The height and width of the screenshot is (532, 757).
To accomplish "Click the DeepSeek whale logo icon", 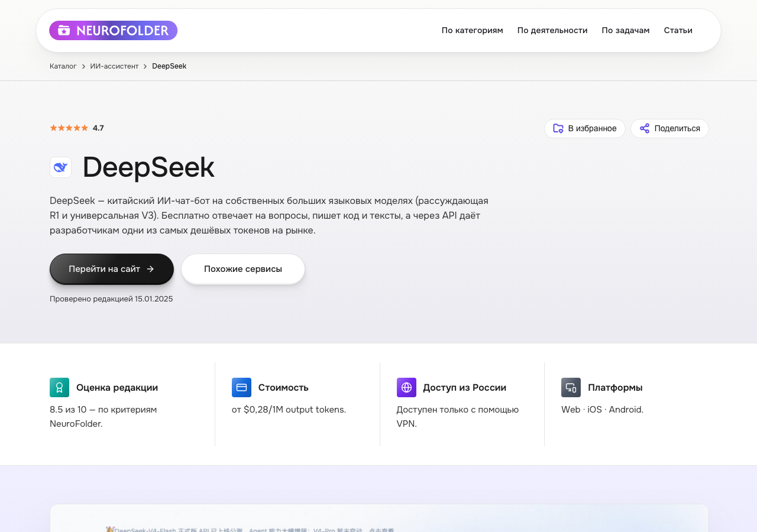I will pyautogui.click(x=60, y=167).
